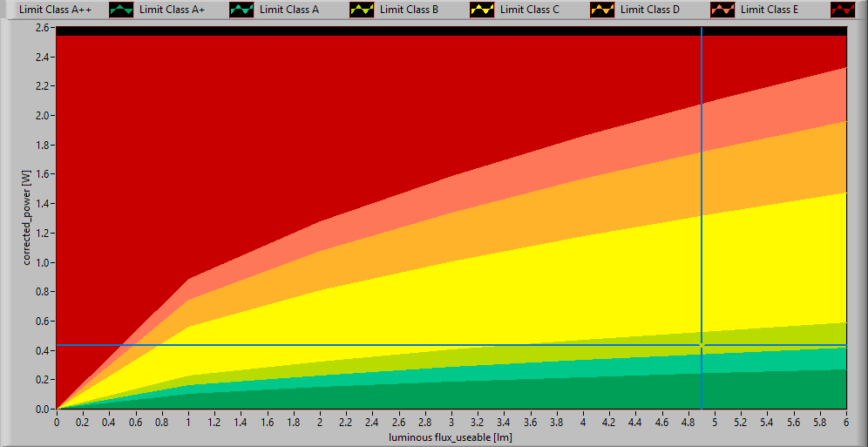The image size is (868, 447).
Task: Click the "Limit Class B" legend text
Action: (x=409, y=10)
